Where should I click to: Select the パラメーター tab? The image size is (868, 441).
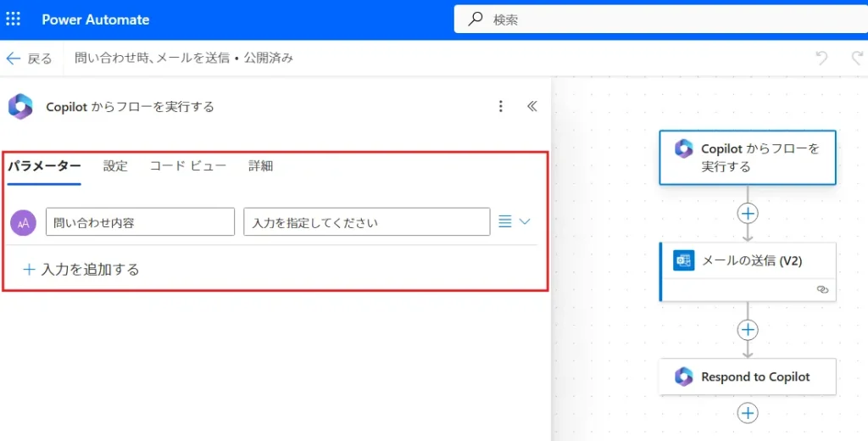point(44,166)
